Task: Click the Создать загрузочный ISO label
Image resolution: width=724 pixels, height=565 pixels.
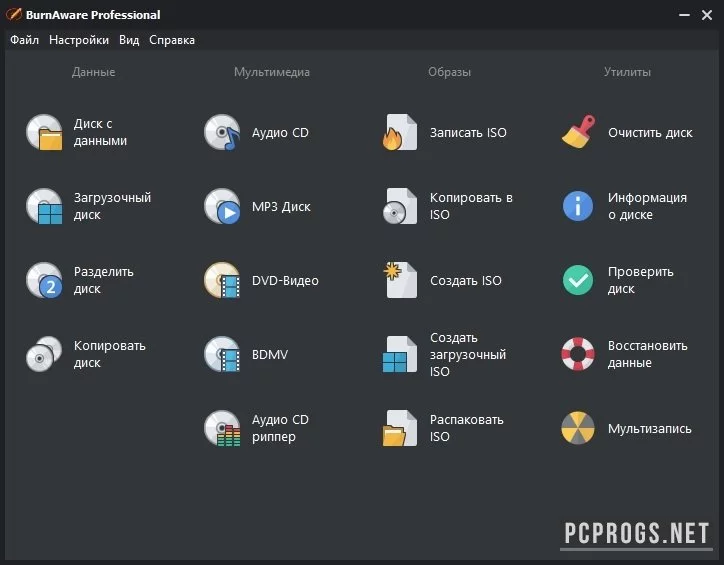Action: (x=468, y=355)
